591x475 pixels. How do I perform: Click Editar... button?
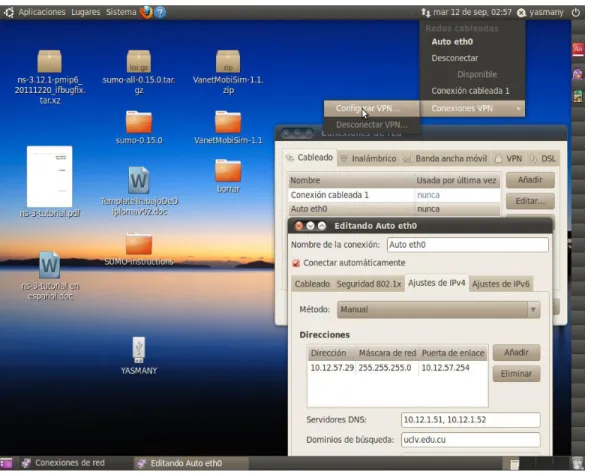(x=530, y=201)
